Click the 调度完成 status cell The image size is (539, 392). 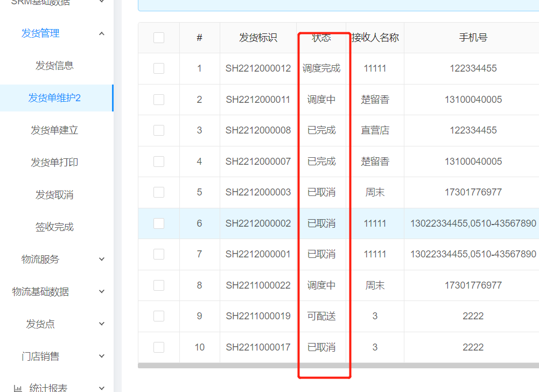point(321,68)
